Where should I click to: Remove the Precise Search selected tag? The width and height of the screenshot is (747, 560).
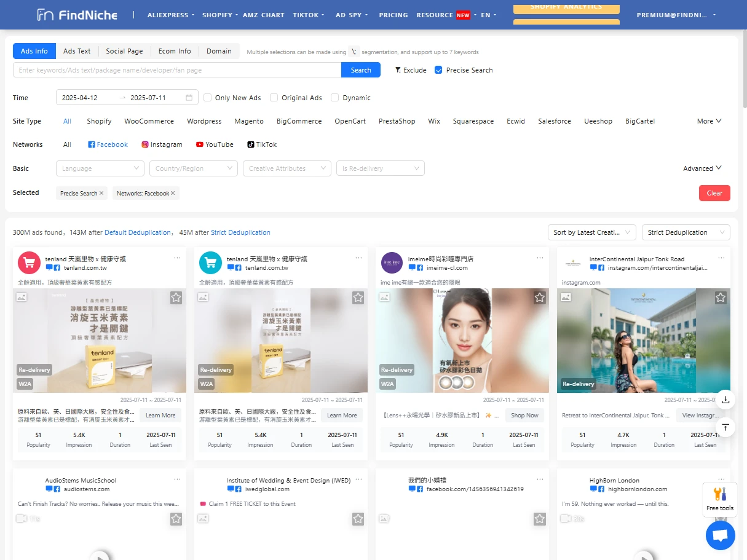[x=101, y=193]
